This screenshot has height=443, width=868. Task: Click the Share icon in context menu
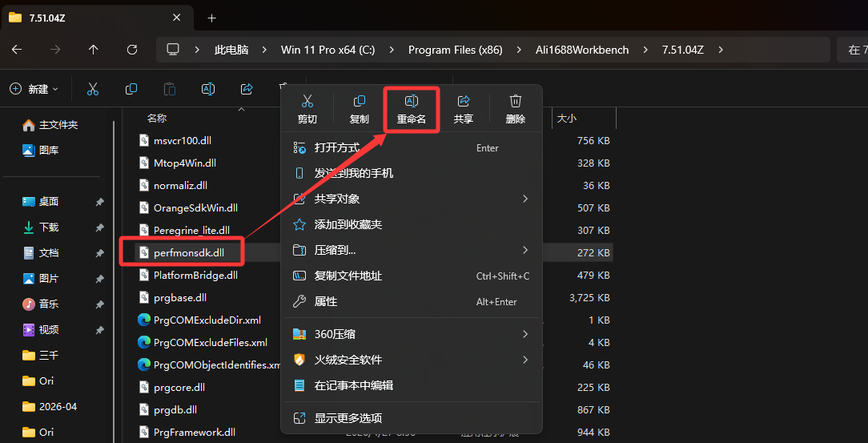click(464, 102)
